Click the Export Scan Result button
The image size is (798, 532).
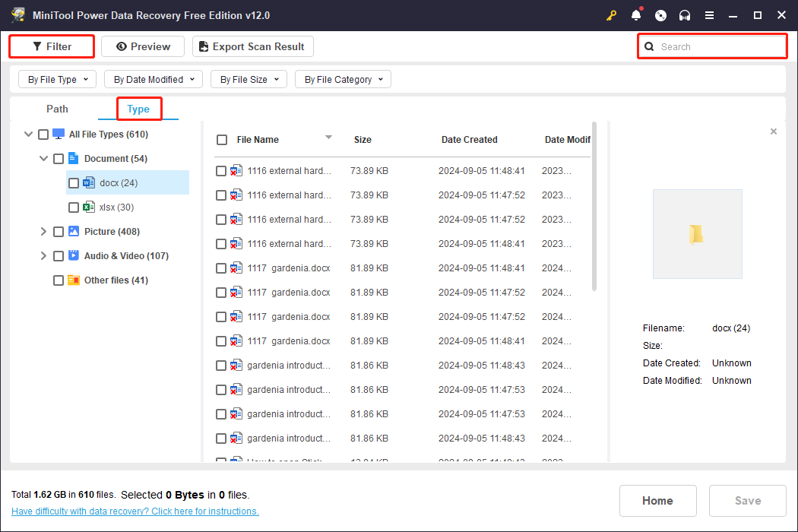[x=253, y=47]
